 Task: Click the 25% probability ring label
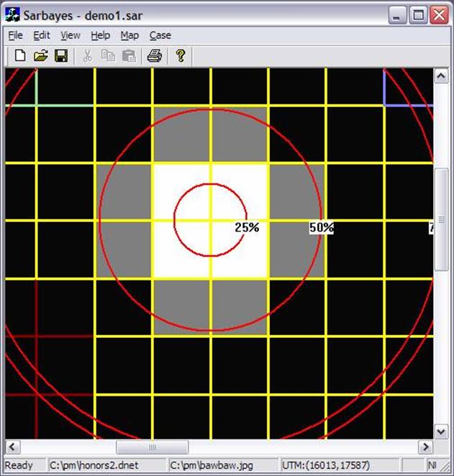(x=247, y=227)
